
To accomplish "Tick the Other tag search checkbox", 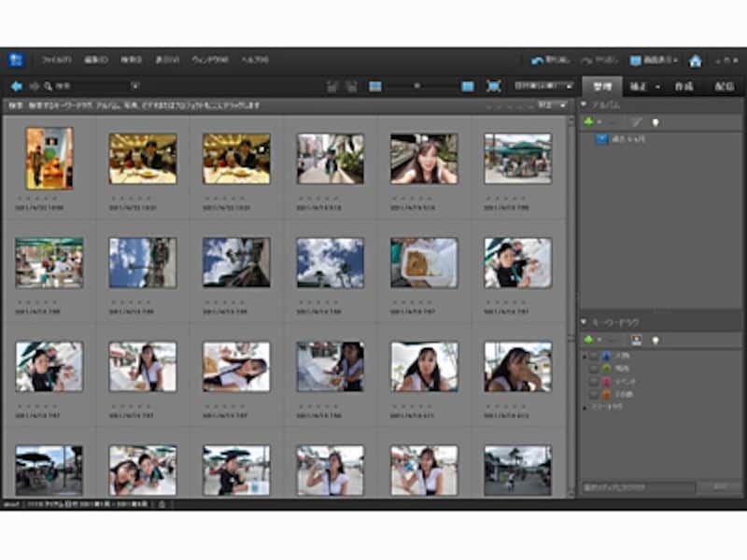I will 594,394.
